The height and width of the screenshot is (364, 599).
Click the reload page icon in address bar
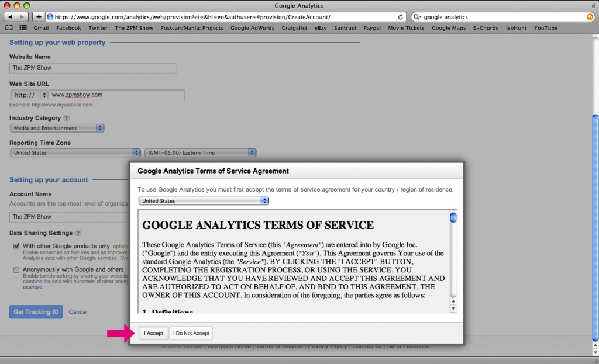point(401,17)
